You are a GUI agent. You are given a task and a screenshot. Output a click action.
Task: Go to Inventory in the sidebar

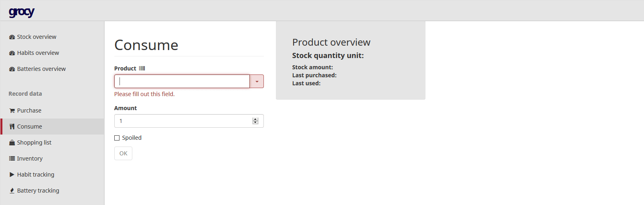[x=30, y=159]
